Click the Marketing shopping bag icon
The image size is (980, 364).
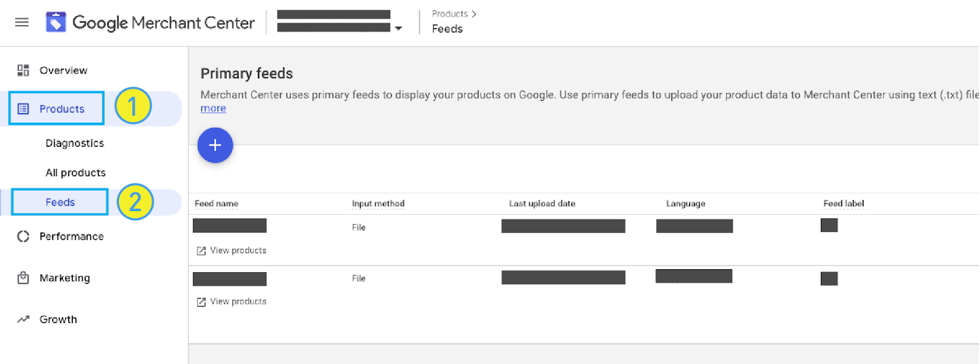point(23,278)
